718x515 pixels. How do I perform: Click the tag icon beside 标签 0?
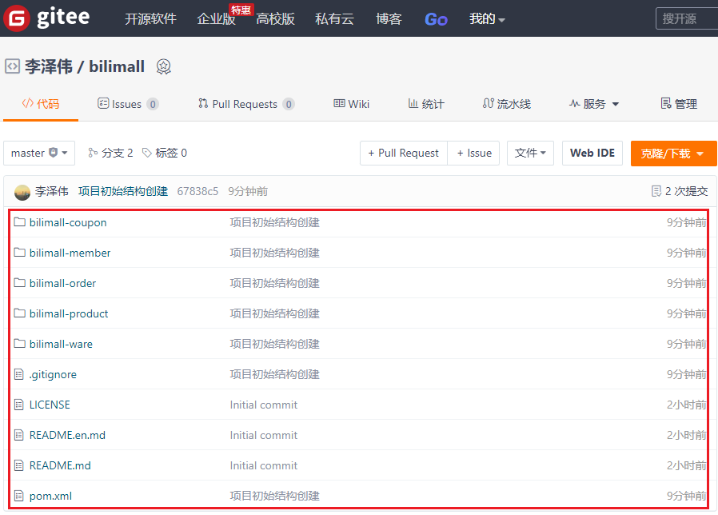[147, 153]
